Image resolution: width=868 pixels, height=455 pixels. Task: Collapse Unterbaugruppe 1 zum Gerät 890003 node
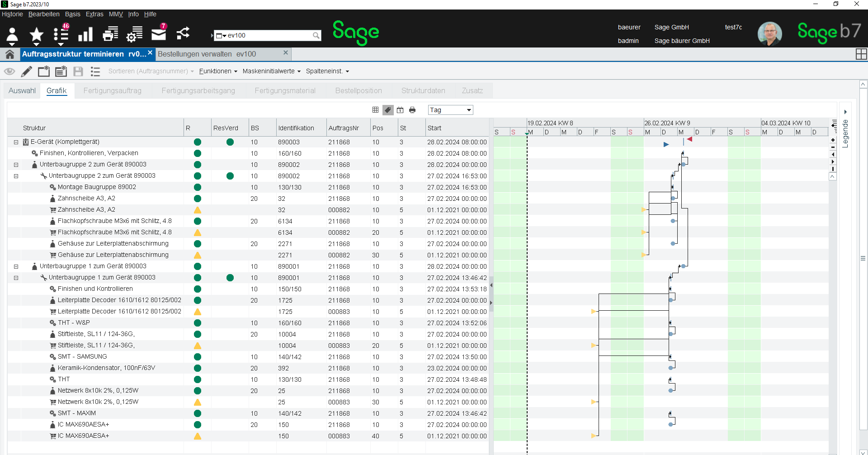[16, 266]
